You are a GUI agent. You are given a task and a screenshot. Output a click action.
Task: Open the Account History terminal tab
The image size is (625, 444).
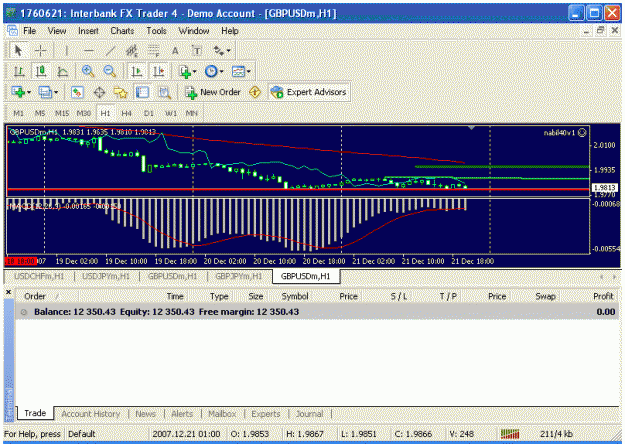click(90, 414)
